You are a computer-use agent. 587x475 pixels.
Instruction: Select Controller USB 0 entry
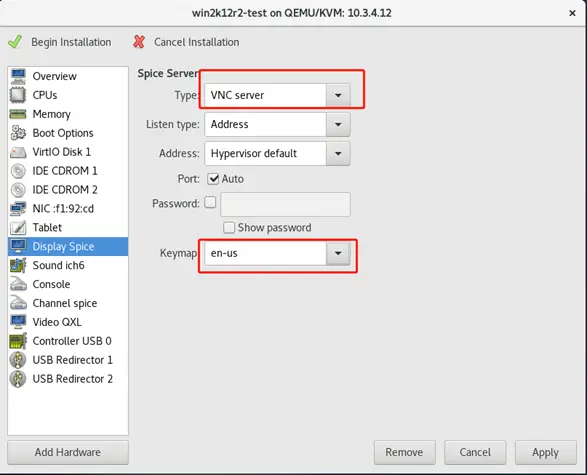68,341
